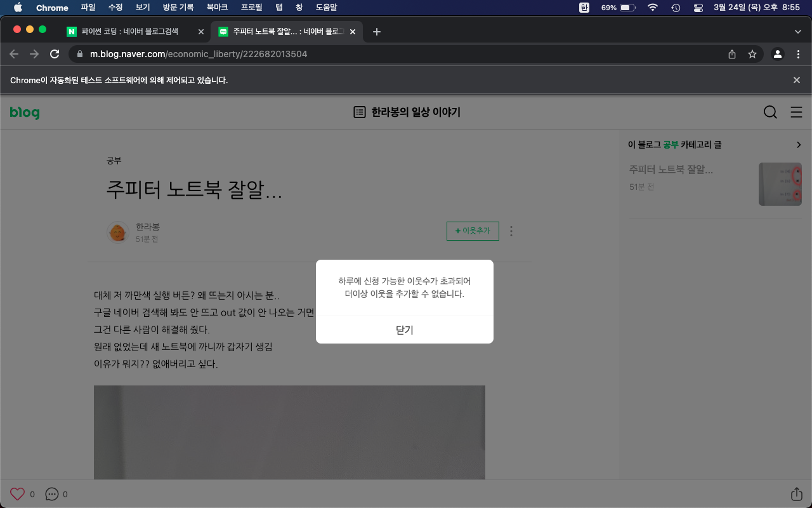Click the share icon at bottom right
Image resolution: width=812 pixels, height=508 pixels.
click(796, 494)
